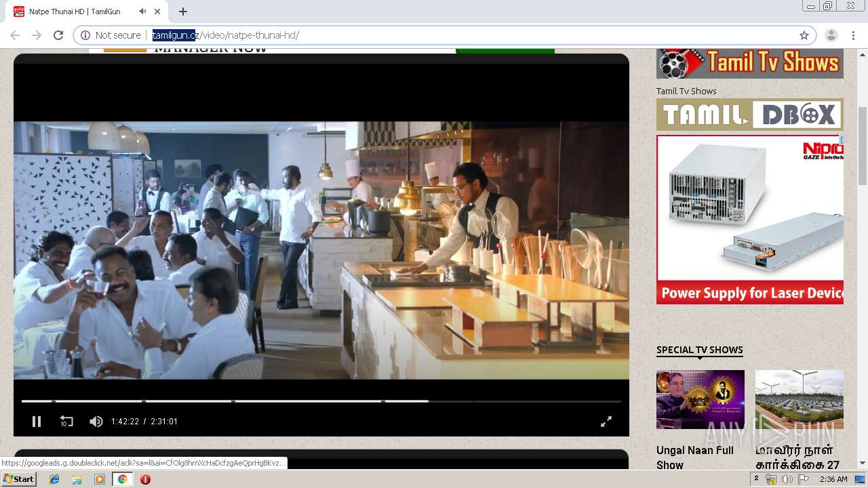Open second special TV show thumbnail
Screen dimensions: 868x488
800,399
